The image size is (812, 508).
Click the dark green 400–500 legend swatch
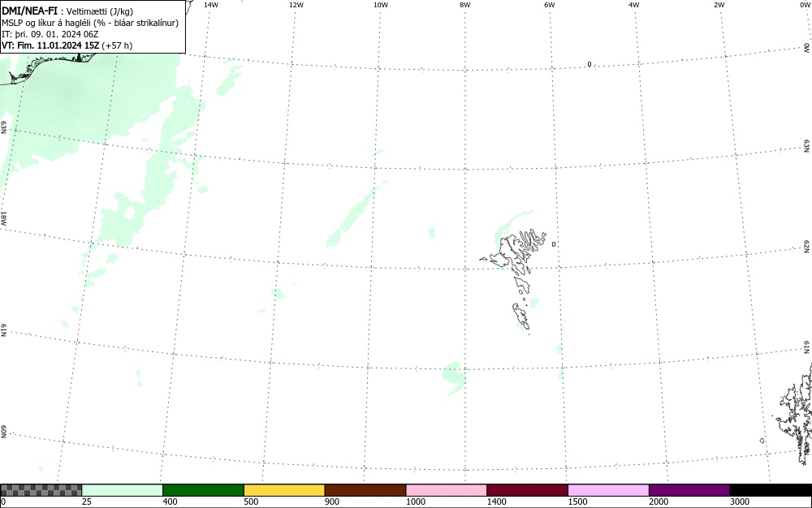point(203,490)
